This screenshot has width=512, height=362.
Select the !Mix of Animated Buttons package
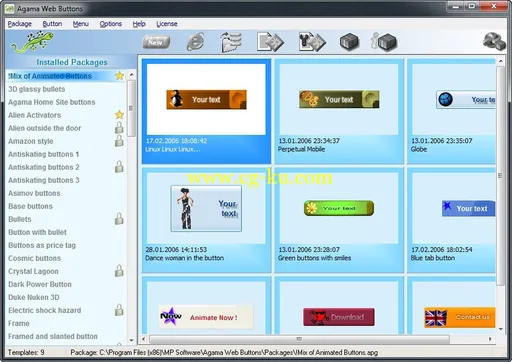tap(66, 76)
